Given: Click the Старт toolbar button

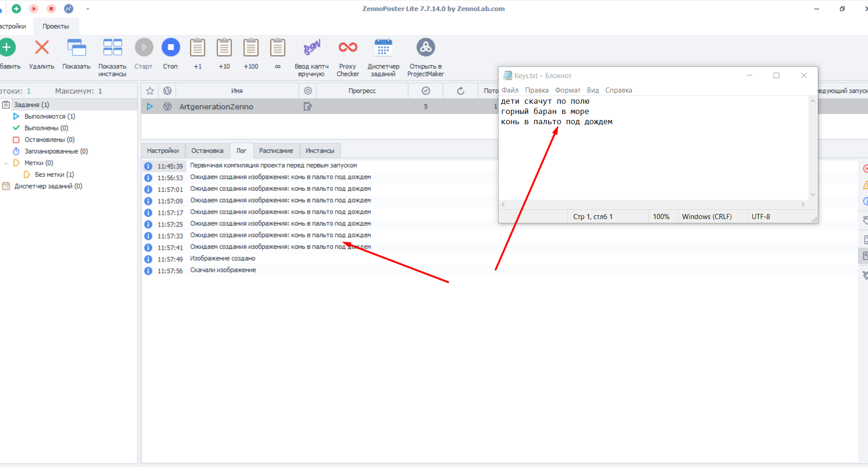Looking at the screenshot, I should coord(144,55).
